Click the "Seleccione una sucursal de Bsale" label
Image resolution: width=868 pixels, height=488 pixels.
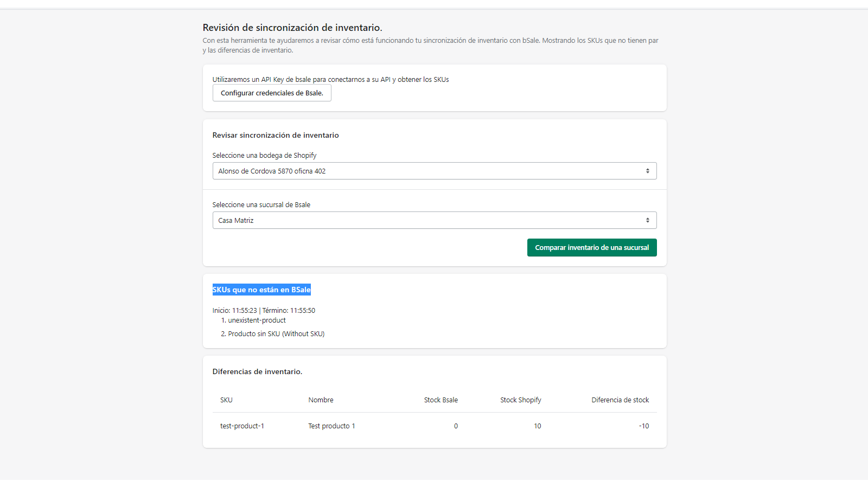pyautogui.click(x=261, y=205)
